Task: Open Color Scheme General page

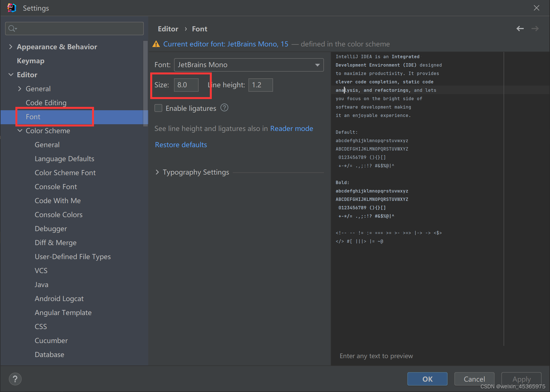Action: (47, 145)
